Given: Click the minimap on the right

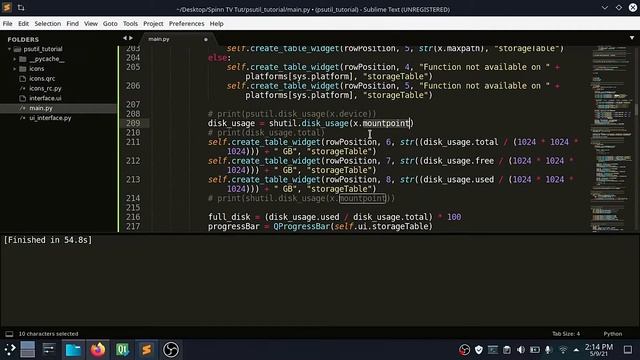Looking at the screenshot, I should [x=611, y=139].
